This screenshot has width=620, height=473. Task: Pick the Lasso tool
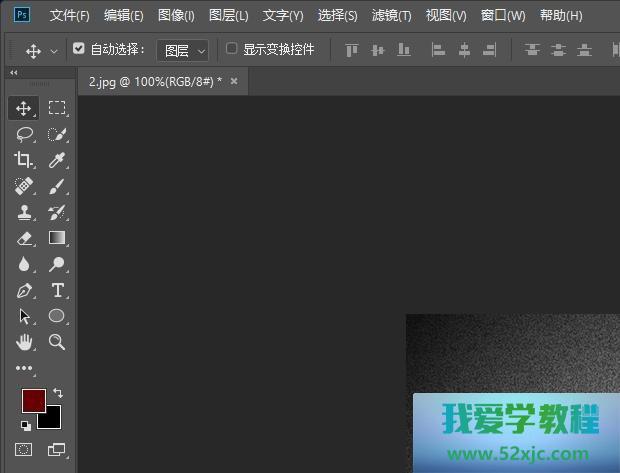pyautogui.click(x=24, y=134)
